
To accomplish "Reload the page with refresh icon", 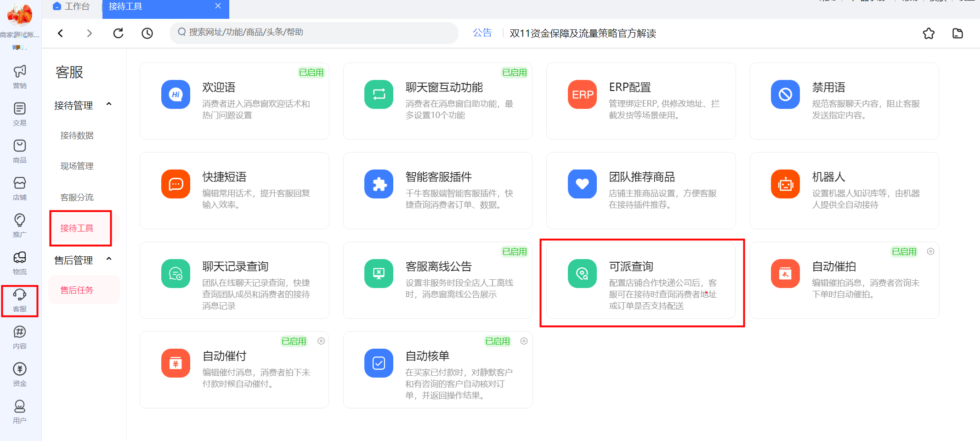I will 118,33.
